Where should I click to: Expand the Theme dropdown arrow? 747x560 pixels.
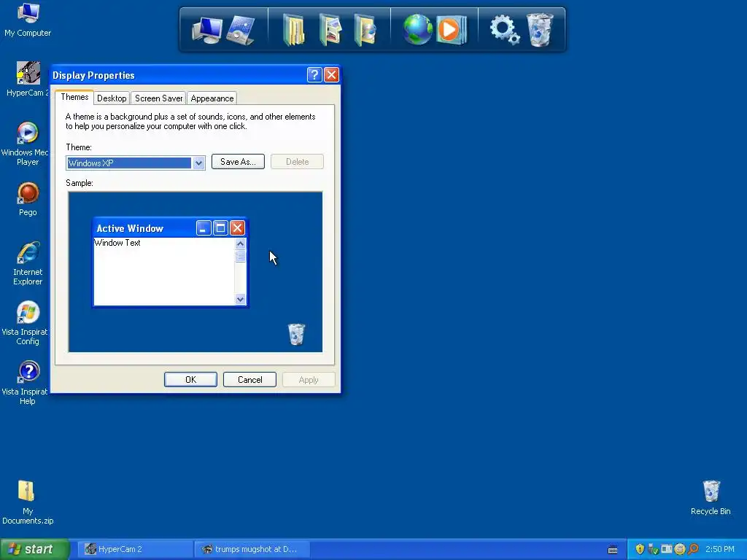tap(198, 163)
